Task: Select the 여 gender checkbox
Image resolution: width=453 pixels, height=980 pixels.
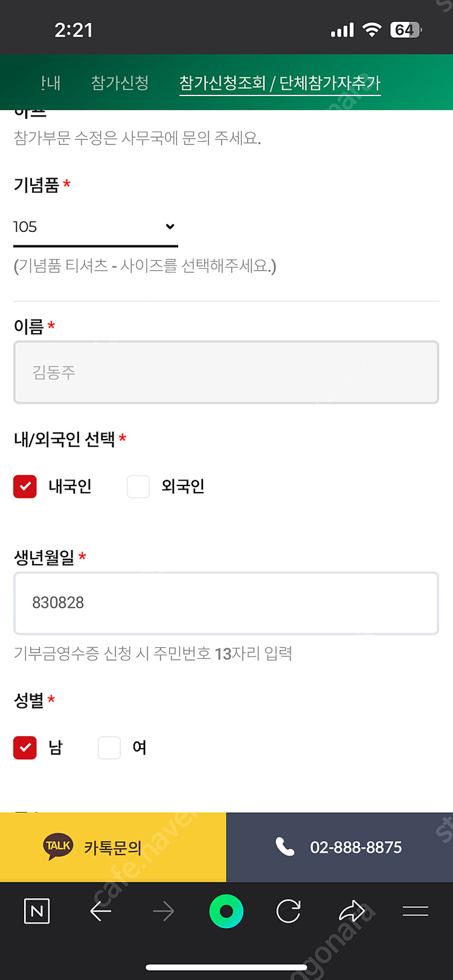Action: [109, 748]
